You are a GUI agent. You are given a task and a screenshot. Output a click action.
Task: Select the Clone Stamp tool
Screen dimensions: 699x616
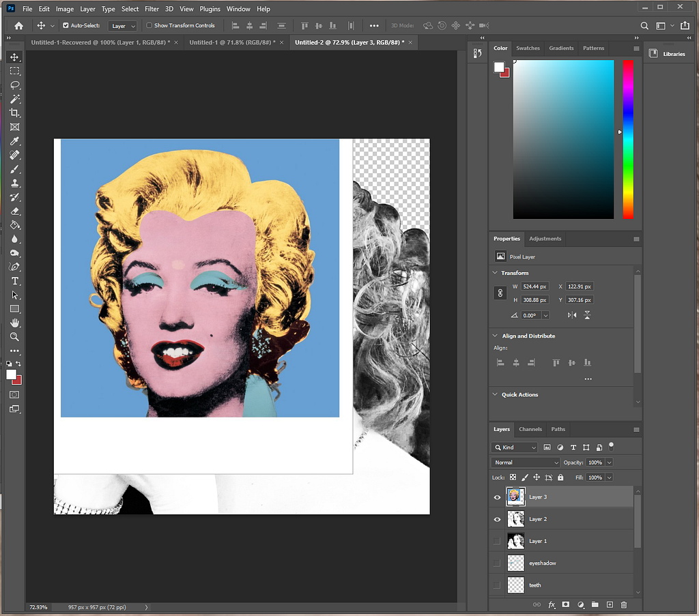click(15, 183)
